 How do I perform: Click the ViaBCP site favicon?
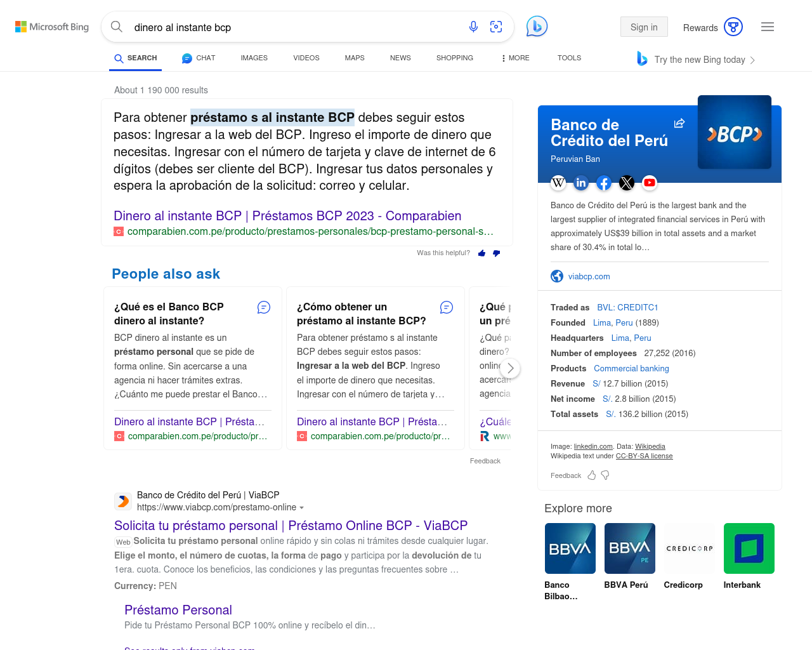point(123,501)
